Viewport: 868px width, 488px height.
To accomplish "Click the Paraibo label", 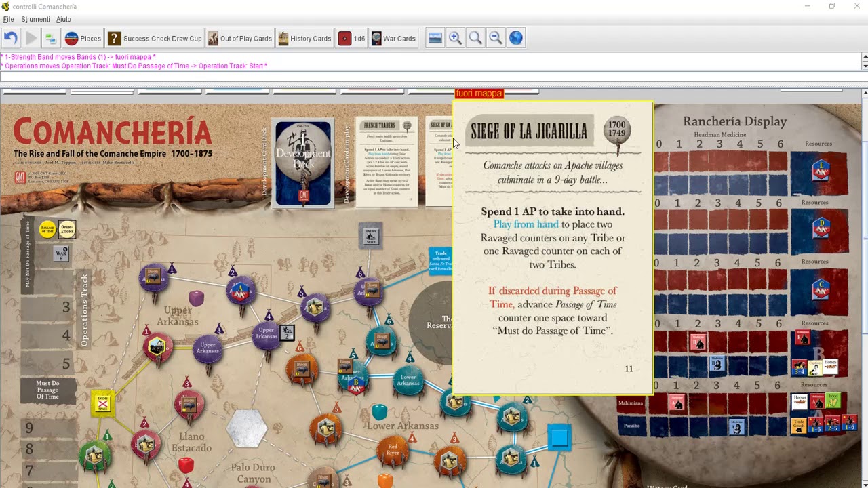I will coord(631,426).
